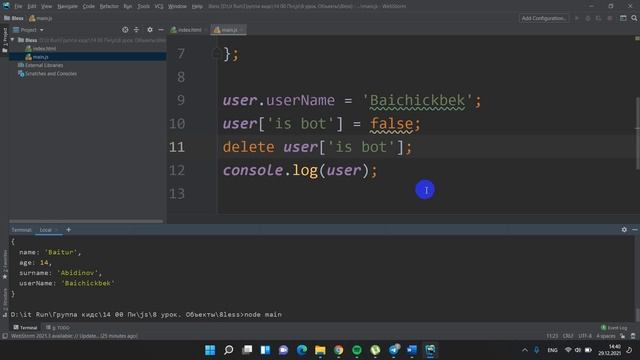Screen dimensions: 640x360
Task: Open terminal panel settings gear
Action: (624, 230)
